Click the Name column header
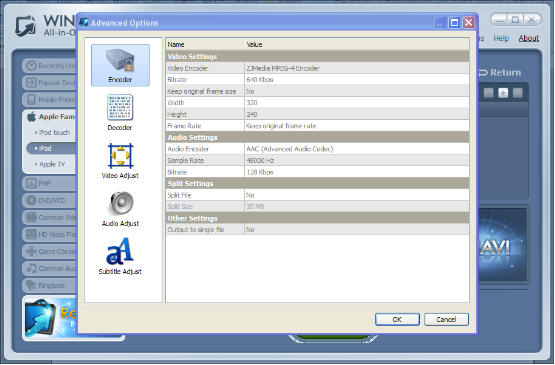 click(x=205, y=44)
